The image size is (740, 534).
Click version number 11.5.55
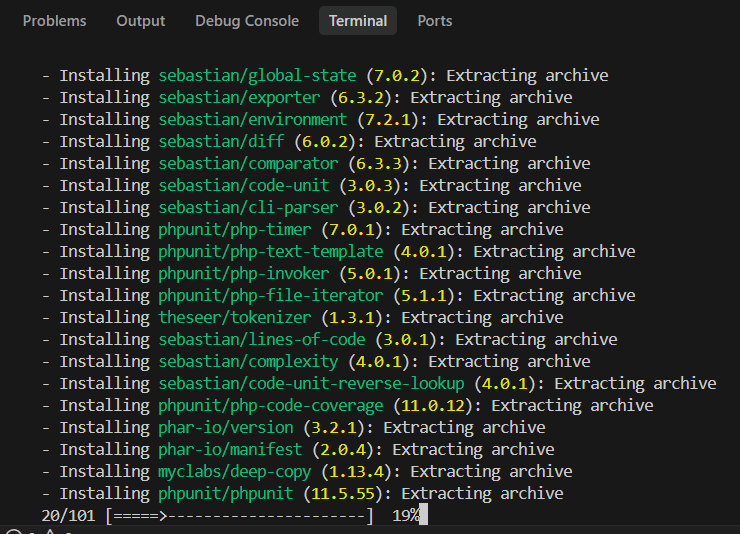point(343,494)
